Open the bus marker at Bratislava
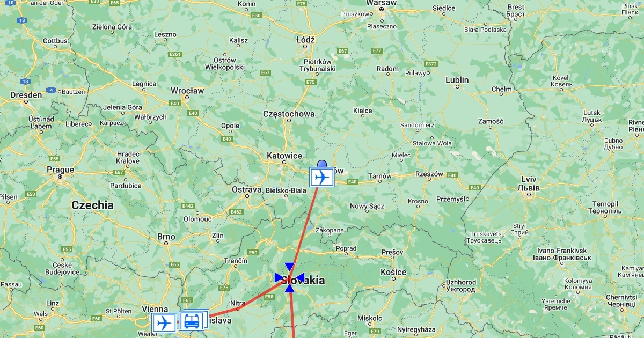Viewport: 644px width, 338px height. [191, 321]
